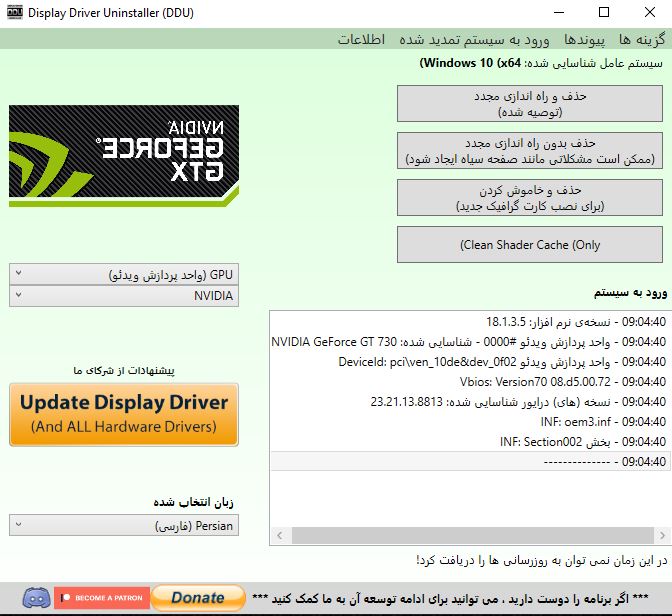
Task: Click the Clean Shader Cache Only button
Action: point(530,244)
